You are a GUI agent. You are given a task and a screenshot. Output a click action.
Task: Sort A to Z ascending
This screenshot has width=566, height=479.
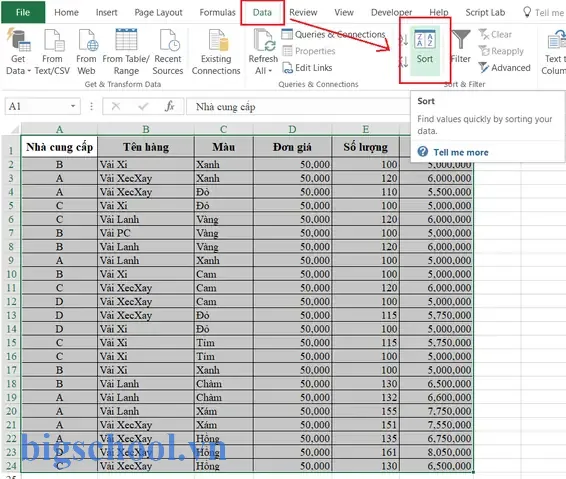point(403,40)
